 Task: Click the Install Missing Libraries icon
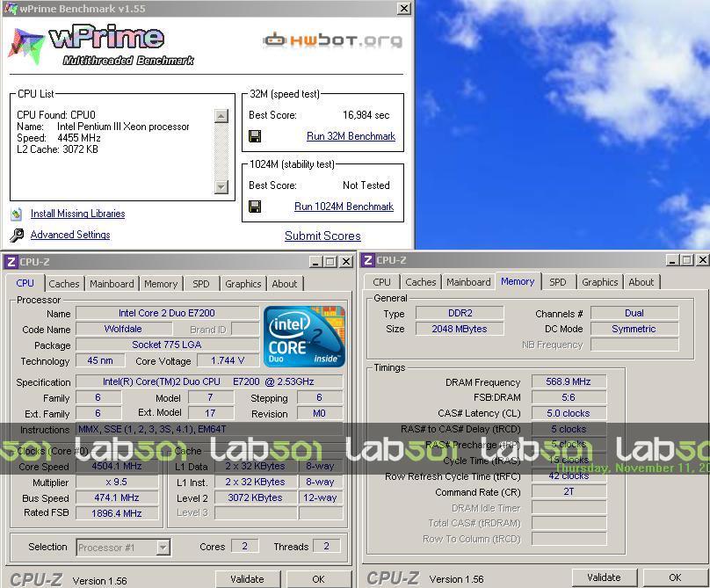tap(17, 214)
